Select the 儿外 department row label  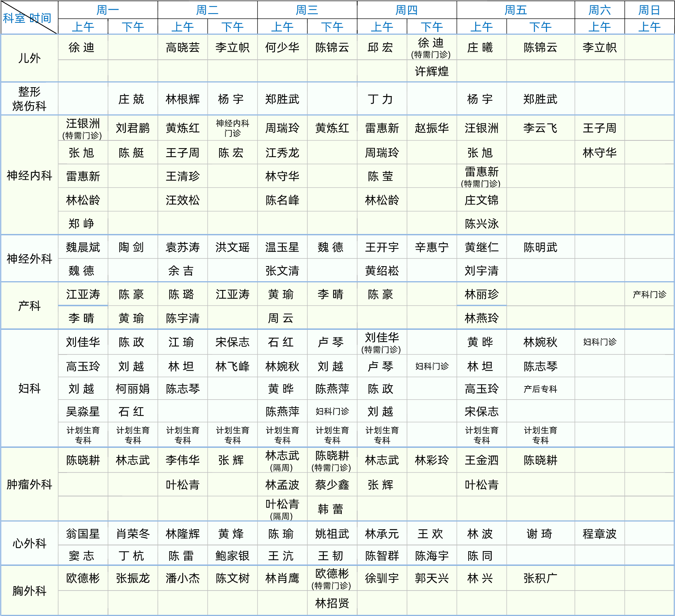pyautogui.click(x=29, y=58)
